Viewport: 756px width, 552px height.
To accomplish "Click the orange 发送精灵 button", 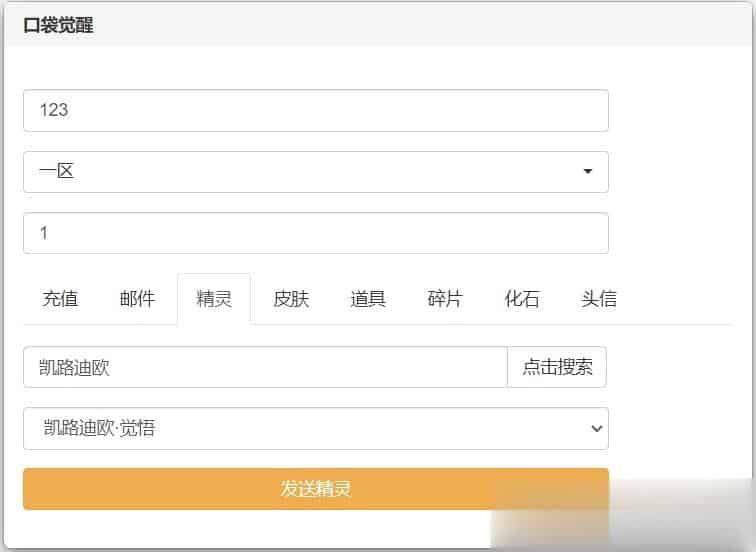I will [x=315, y=489].
